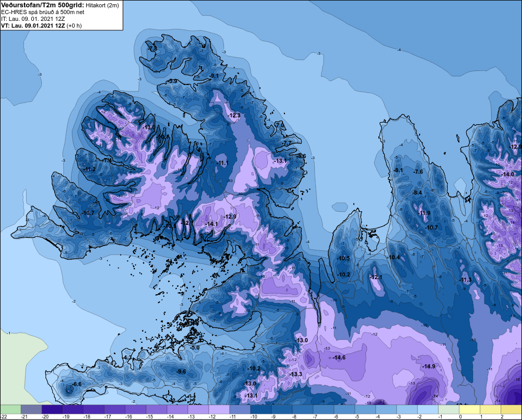Click the -7.0 coastal temperature label
The height and width of the screenshot is (420, 522).
tap(280, 125)
